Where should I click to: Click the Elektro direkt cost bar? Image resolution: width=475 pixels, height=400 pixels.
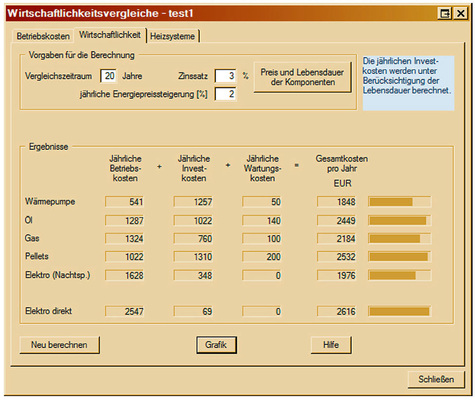(x=399, y=311)
